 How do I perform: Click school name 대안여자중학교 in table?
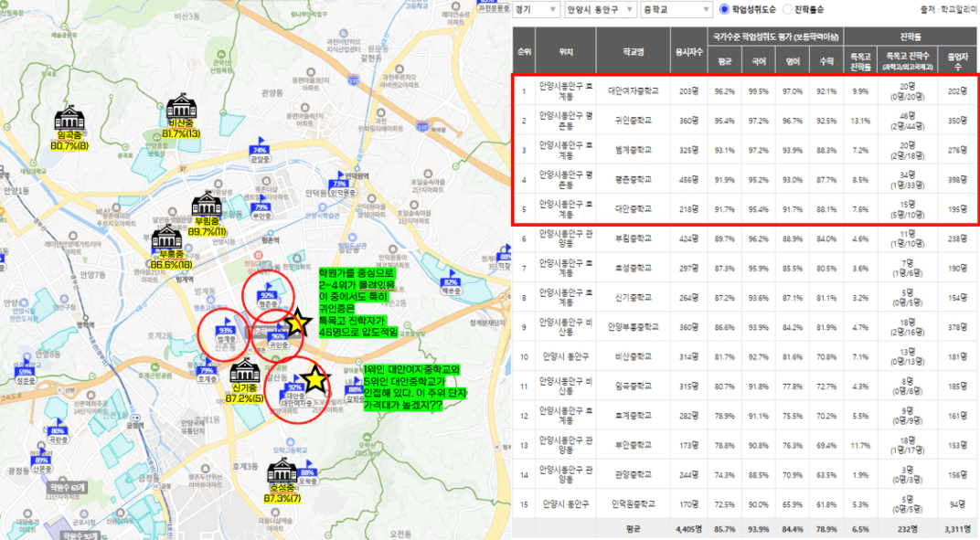click(634, 91)
